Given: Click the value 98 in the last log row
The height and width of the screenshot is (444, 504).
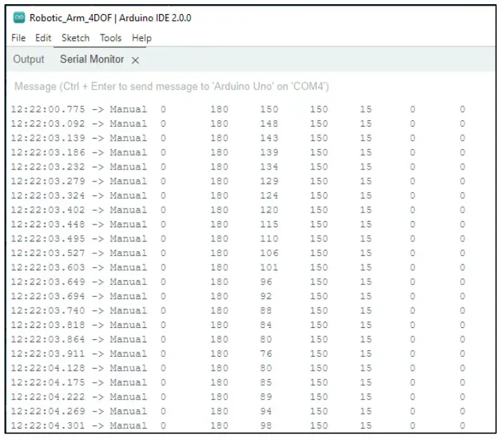Looking at the screenshot, I should point(266,425).
